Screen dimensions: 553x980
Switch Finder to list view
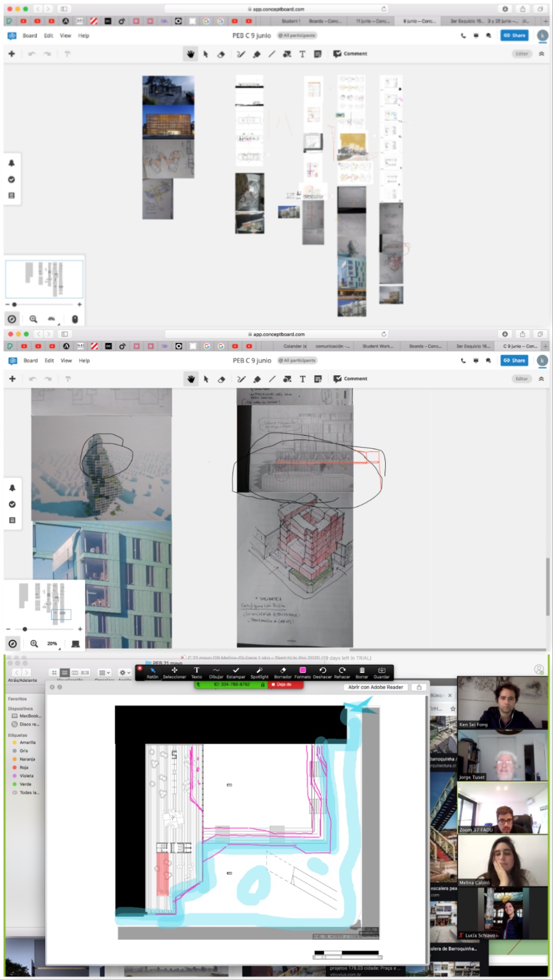[x=65, y=672]
